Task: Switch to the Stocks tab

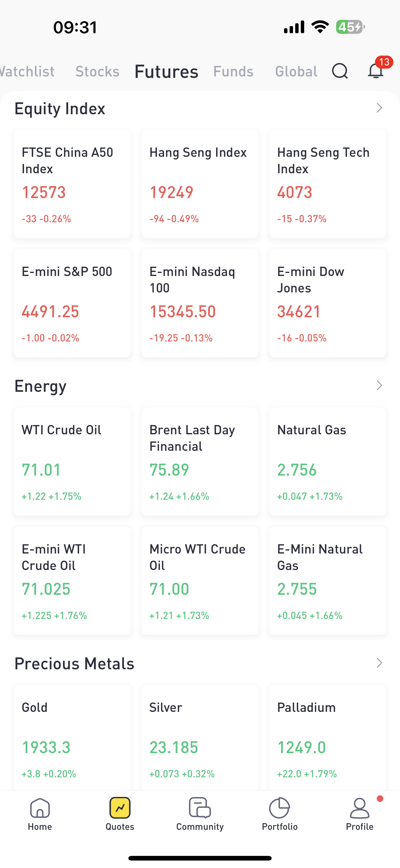Action: point(97,71)
